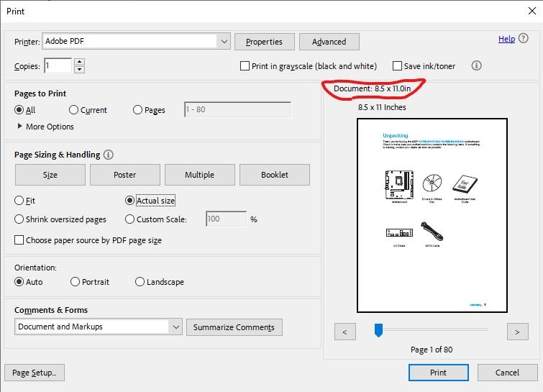This screenshot has height=392, width=543.
Task: Go to next preview page
Action: (x=517, y=332)
